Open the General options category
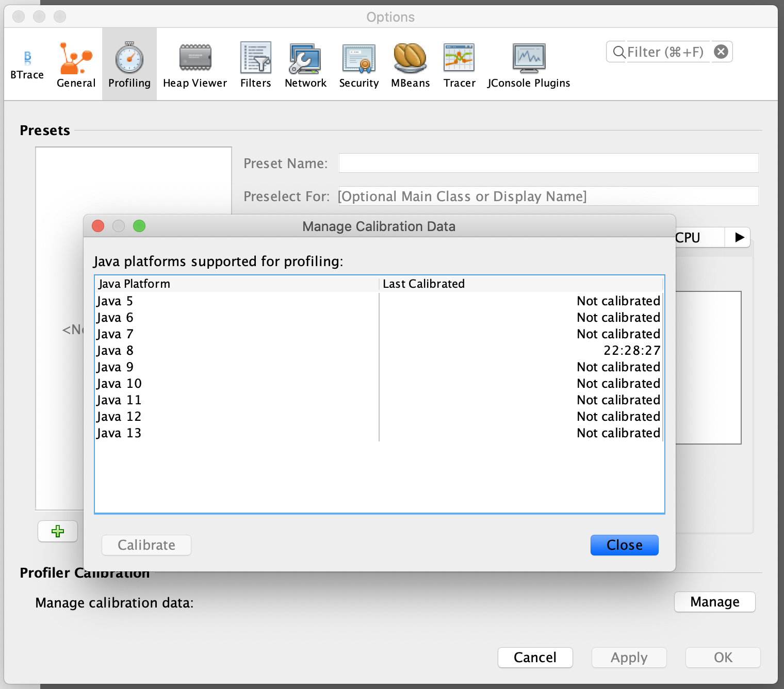 (76, 64)
